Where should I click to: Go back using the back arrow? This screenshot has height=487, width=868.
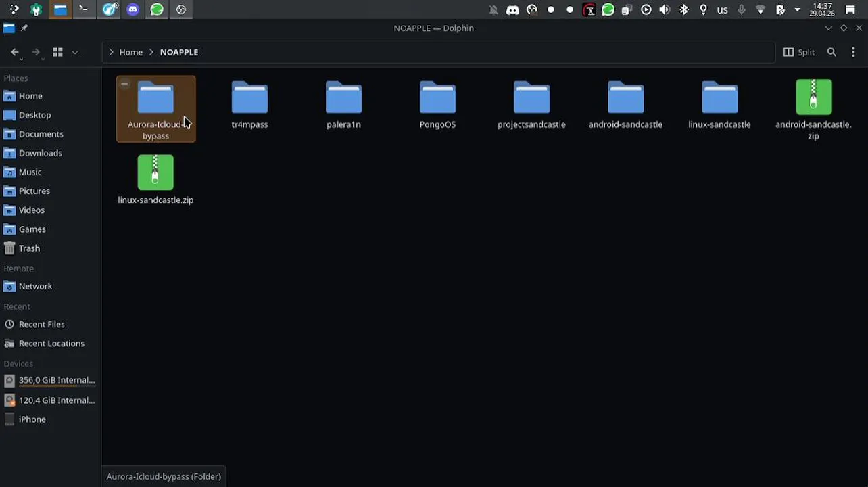tap(15, 52)
